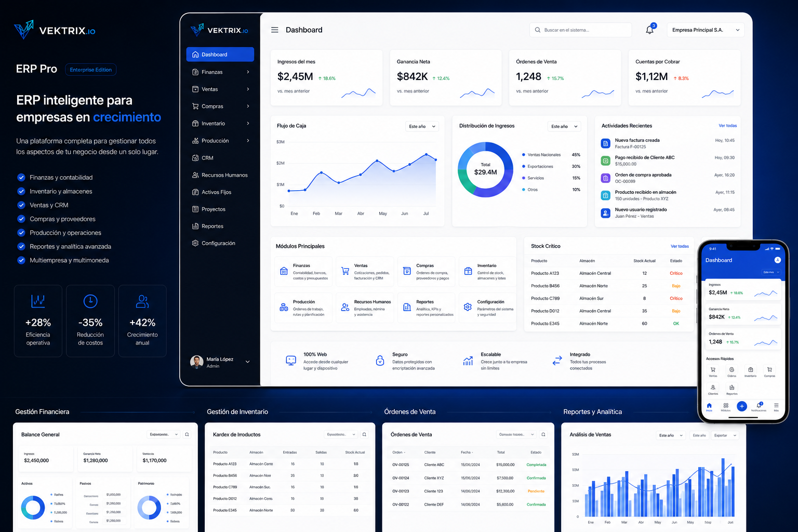This screenshot has height=532, width=798.
Task: Click Ver todas in Actividades Recientes
Action: 727,126
